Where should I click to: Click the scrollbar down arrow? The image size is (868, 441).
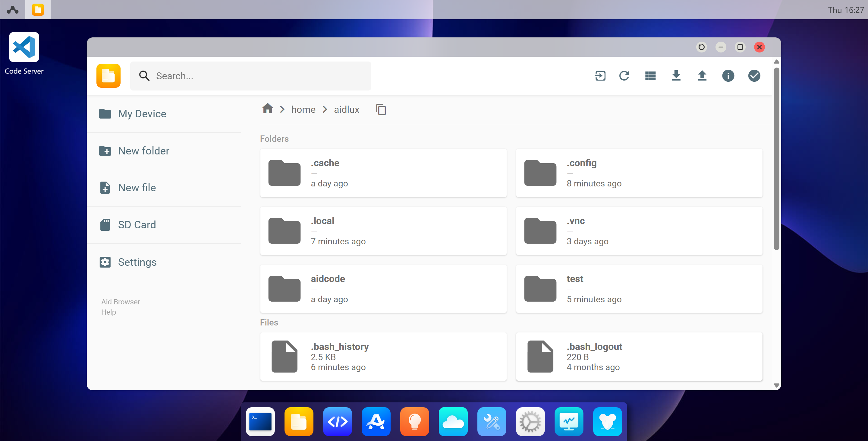click(776, 385)
